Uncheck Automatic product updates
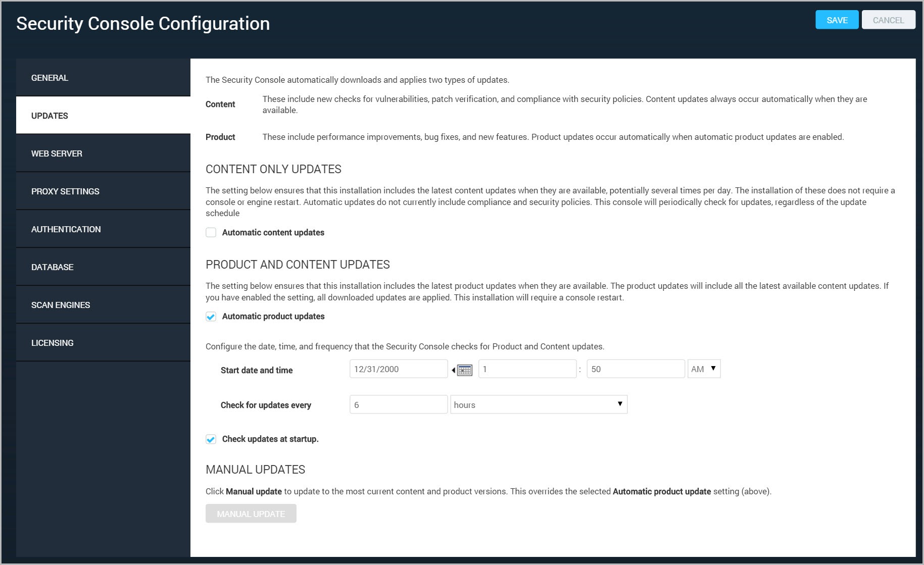 pyautogui.click(x=211, y=317)
